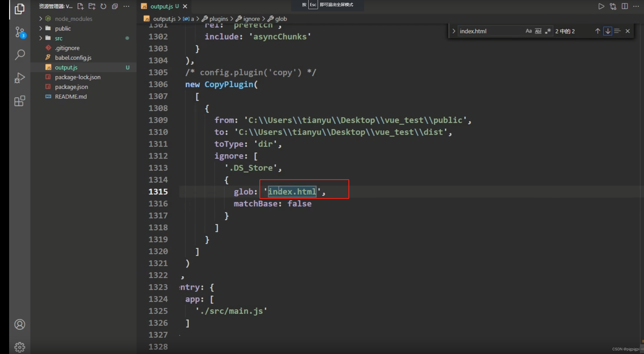Open explorer more actions ellipsis
The image size is (644, 354).
pyautogui.click(x=126, y=6)
